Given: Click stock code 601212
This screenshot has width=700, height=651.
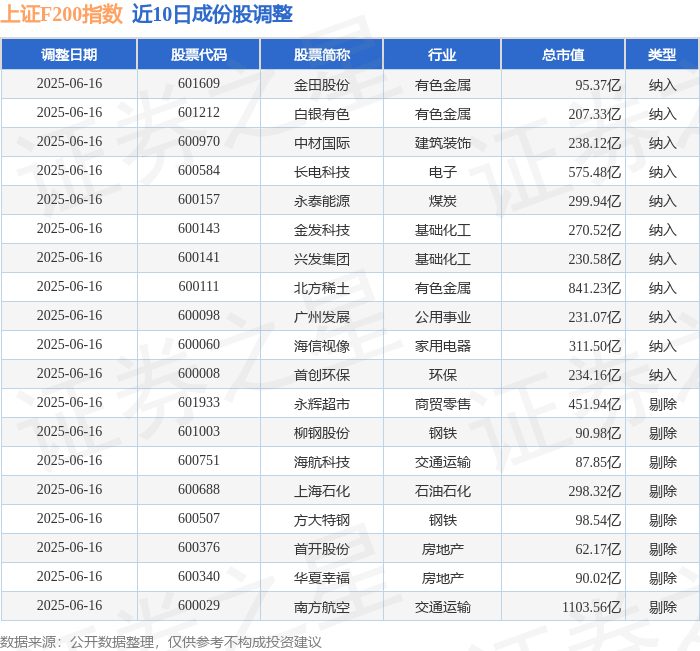Looking at the screenshot, I should 199,113.
